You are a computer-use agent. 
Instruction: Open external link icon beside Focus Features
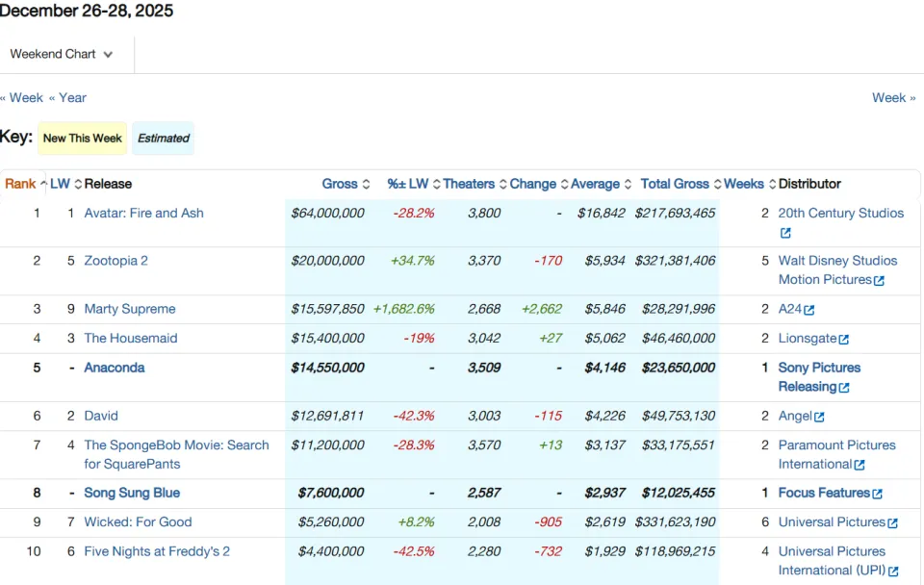pos(878,494)
